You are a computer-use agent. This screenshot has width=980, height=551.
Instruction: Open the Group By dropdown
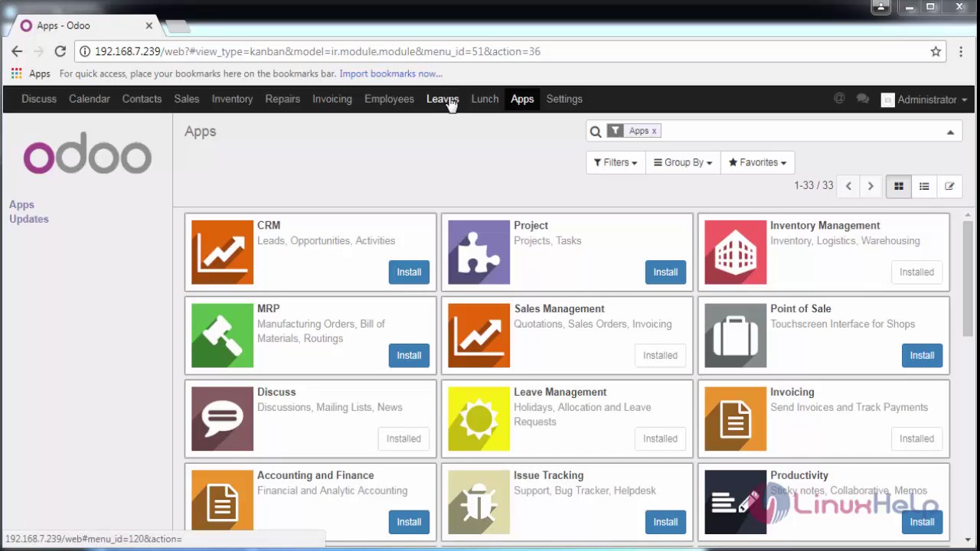point(683,162)
